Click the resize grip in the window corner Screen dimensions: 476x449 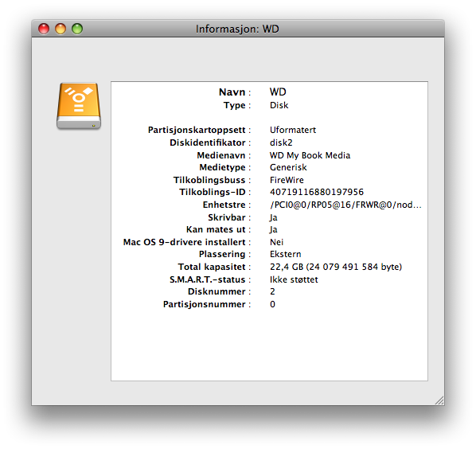pyautogui.click(x=439, y=400)
